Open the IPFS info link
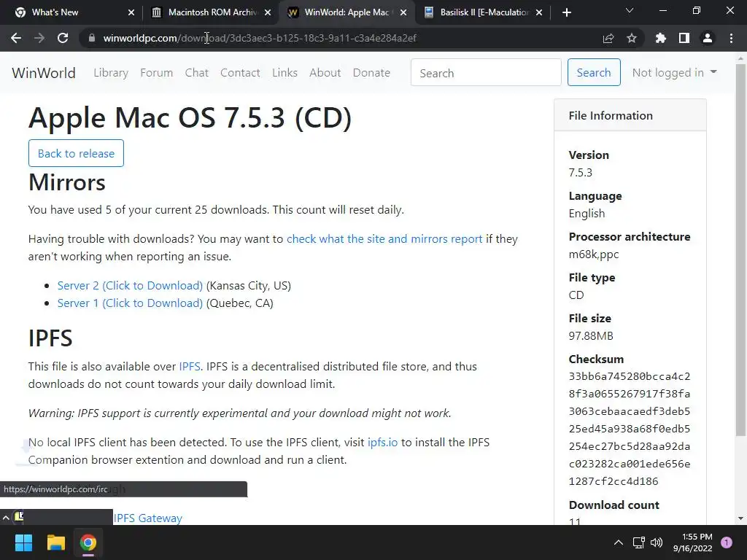The height and width of the screenshot is (560, 747). [x=190, y=367]
